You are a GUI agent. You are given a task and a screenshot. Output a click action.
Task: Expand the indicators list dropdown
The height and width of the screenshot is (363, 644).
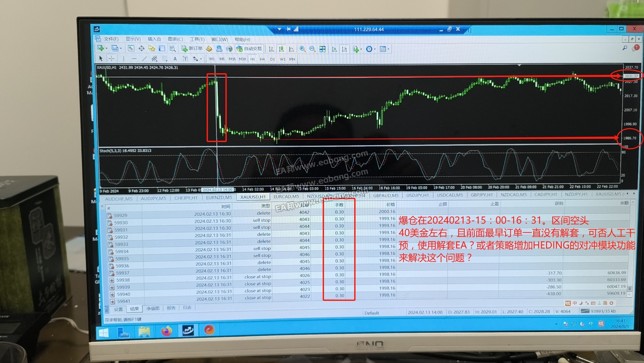coord(361,50)
